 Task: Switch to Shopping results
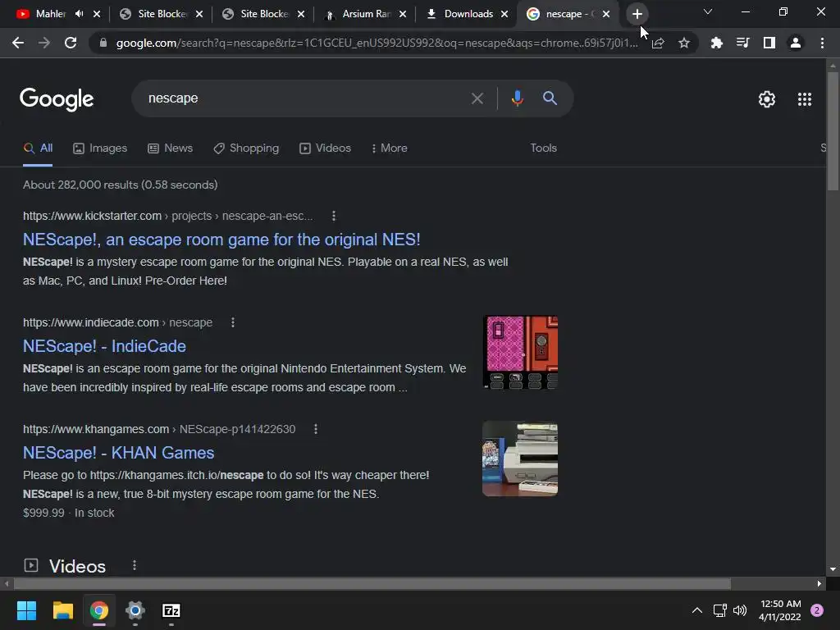[246, 148]
